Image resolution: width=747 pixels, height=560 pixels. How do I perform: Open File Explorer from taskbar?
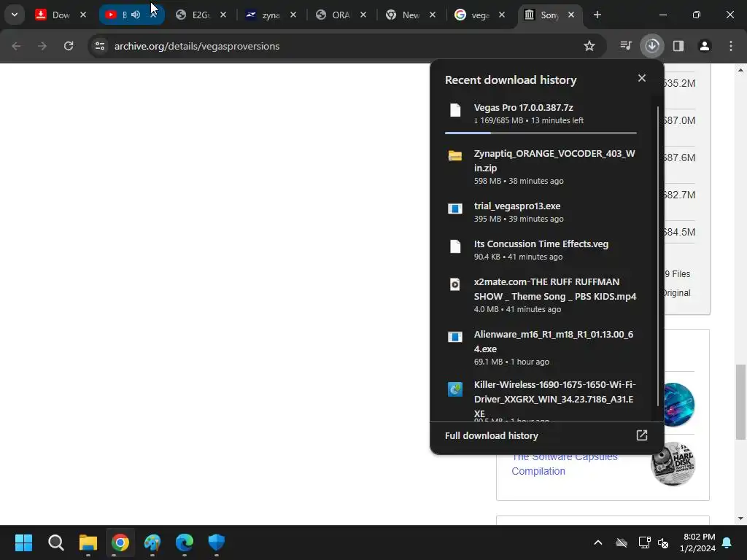88,542
